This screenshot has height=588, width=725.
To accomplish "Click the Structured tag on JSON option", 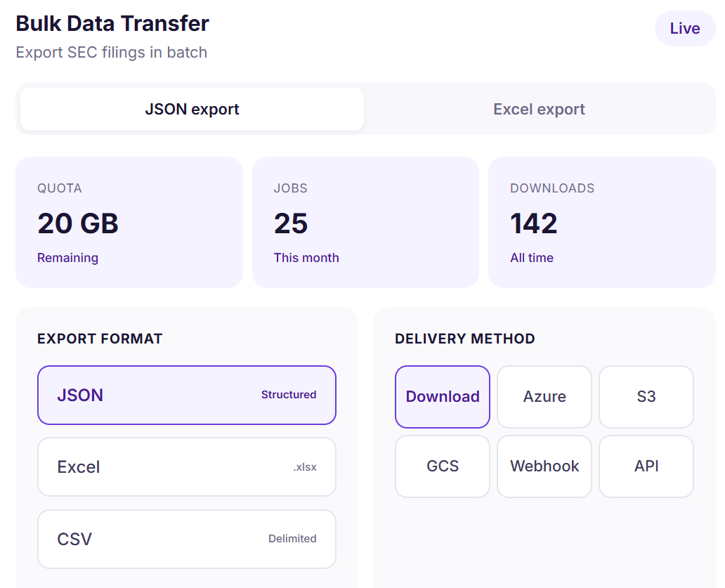I will point(289,394).
